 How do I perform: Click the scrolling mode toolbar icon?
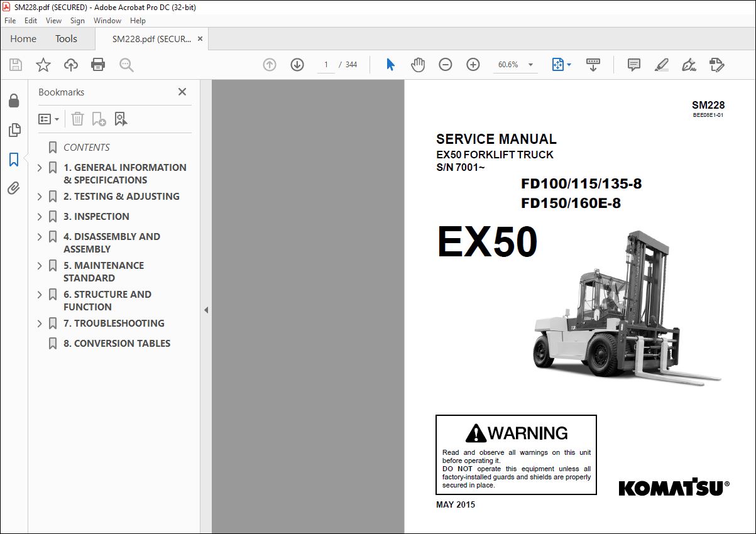point(593,65)
